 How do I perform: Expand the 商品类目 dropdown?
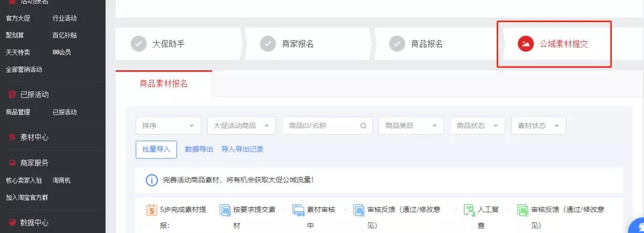(411, 126)
